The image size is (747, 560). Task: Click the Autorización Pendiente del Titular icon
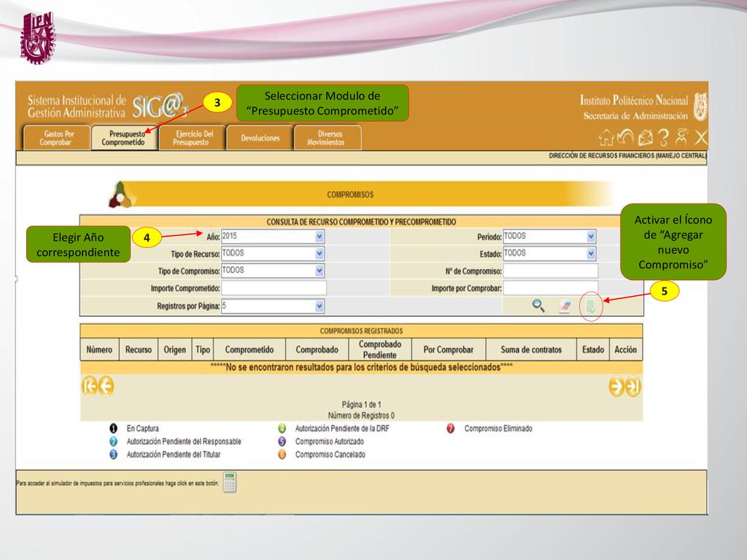(x=113, y=454)
